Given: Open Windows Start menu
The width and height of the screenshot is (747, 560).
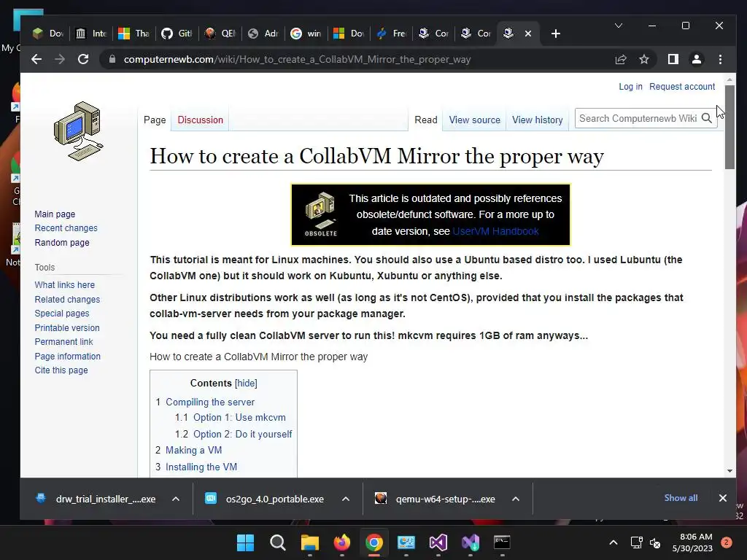Looking at the screenshot, I should (x=245, y=542).
